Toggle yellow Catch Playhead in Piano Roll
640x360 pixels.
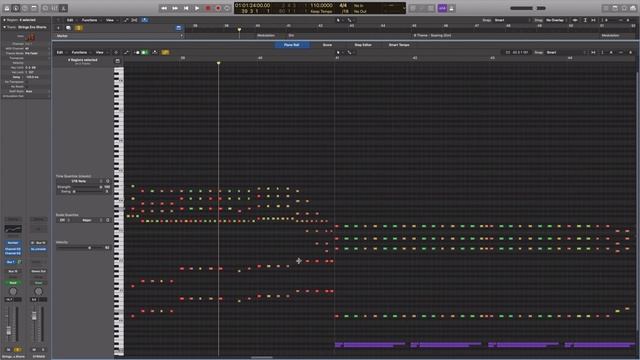(165, 52)
